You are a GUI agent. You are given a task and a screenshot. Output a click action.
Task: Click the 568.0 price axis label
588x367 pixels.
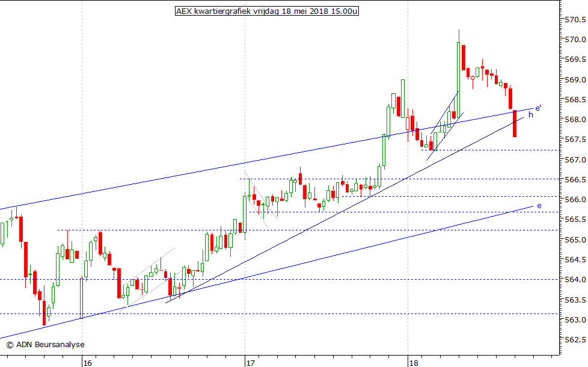click(575, 120)
